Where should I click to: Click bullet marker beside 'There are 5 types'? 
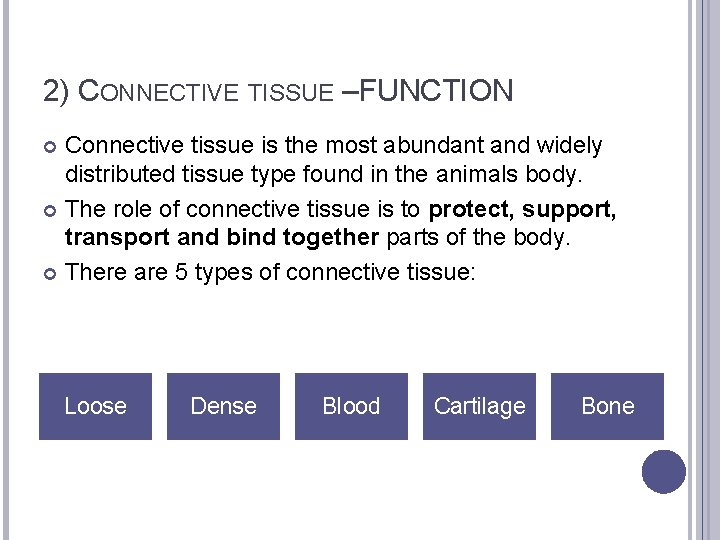tap(50, 274)
